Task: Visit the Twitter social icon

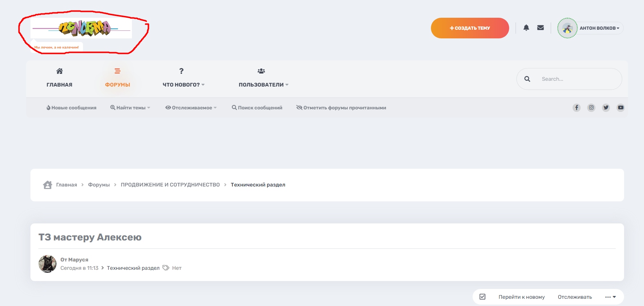Action: (606, 108)
